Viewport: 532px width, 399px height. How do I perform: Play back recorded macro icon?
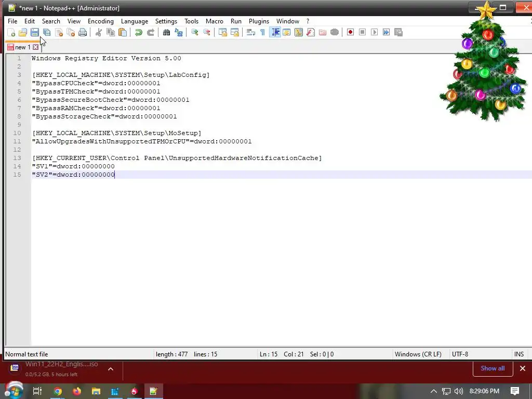click(x=374, y=32)
